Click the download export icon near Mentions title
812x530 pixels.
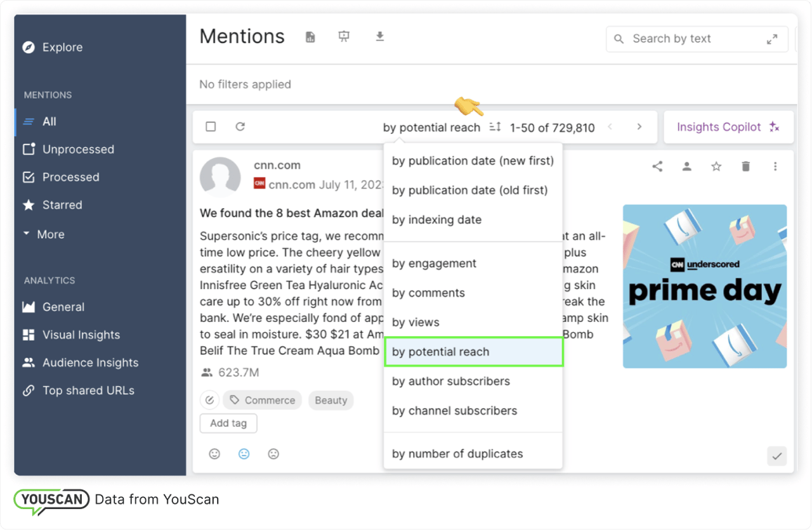(x=380, y=36)
